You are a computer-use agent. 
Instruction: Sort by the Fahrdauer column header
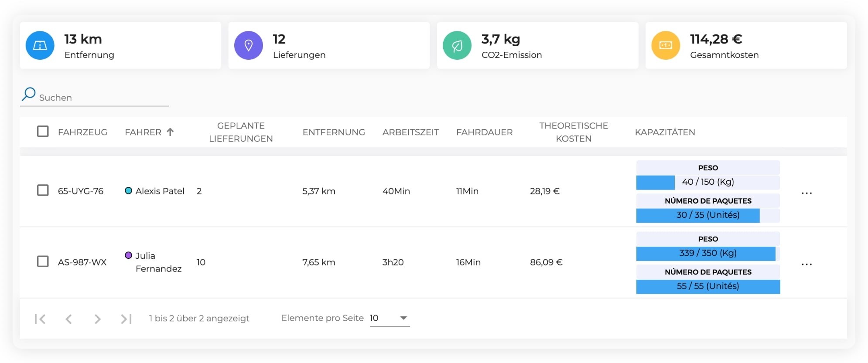pyautogui.click(x=484, y=132)
